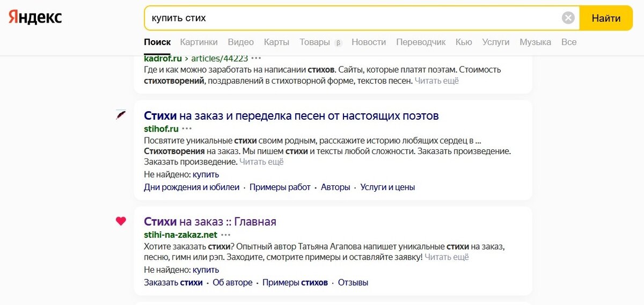This screenshot has height=305, width=644.
Task: Click the Яндекс logo
Action: [35, 18]
